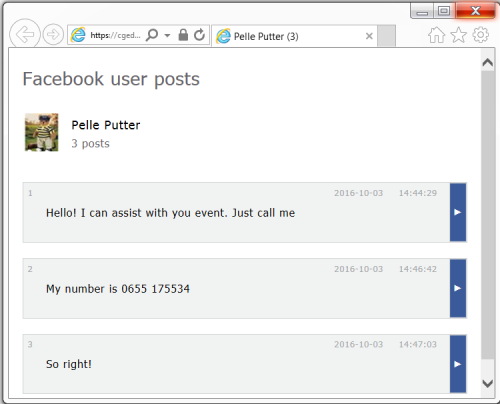Expand post 1 with blue arrow
The image size is (500, 404).
[458, 212]
